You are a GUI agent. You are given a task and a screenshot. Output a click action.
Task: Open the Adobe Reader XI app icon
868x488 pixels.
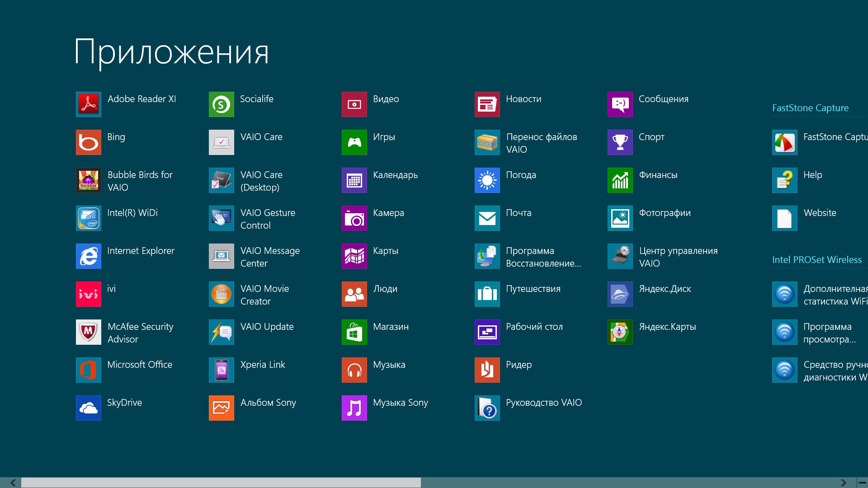[x=88, y=104]
